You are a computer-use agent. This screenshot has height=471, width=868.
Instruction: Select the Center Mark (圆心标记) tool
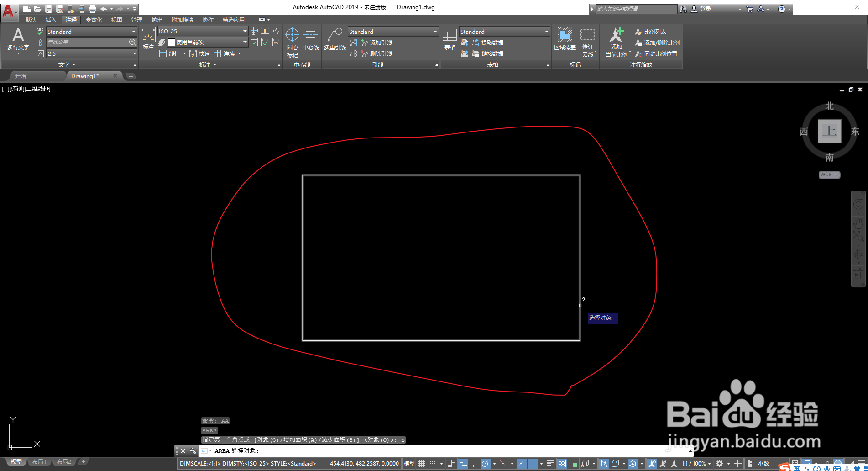292,43
